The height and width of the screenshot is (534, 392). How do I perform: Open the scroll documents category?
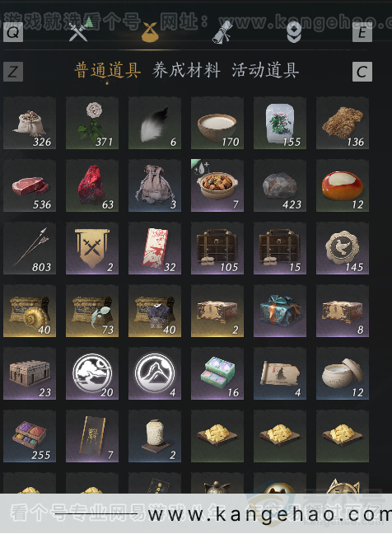click(x=222, y=32)
